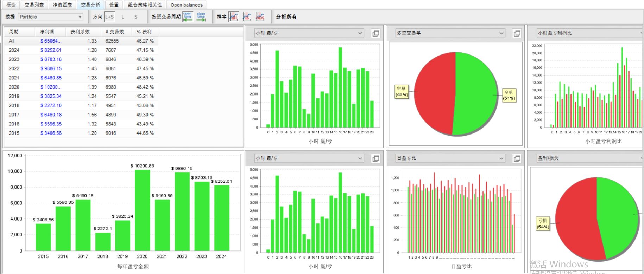Toggle direction to L only
Screen dimensions: 644x274
122,17
